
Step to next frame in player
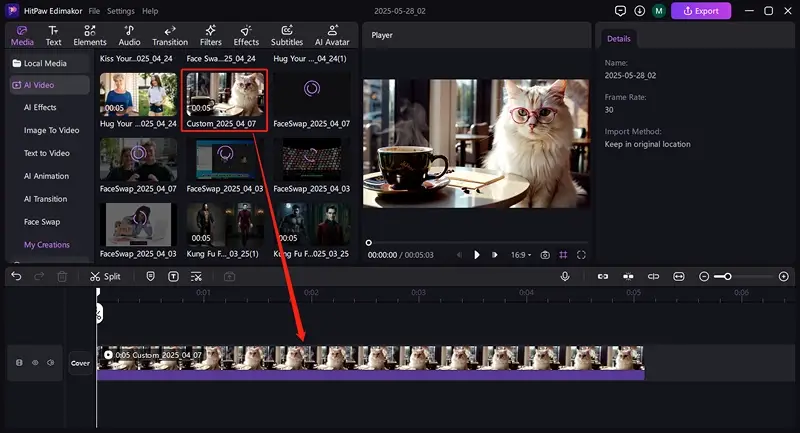click(x=494, y=254)
